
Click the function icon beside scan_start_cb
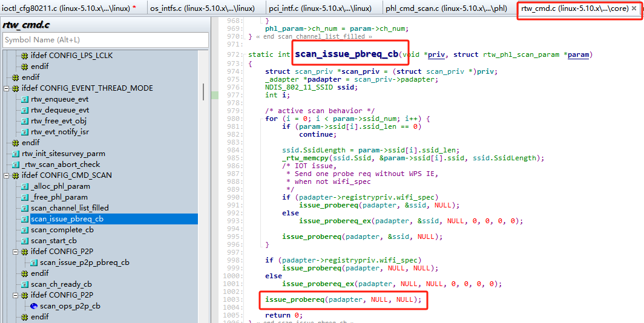tap(25, 241)
